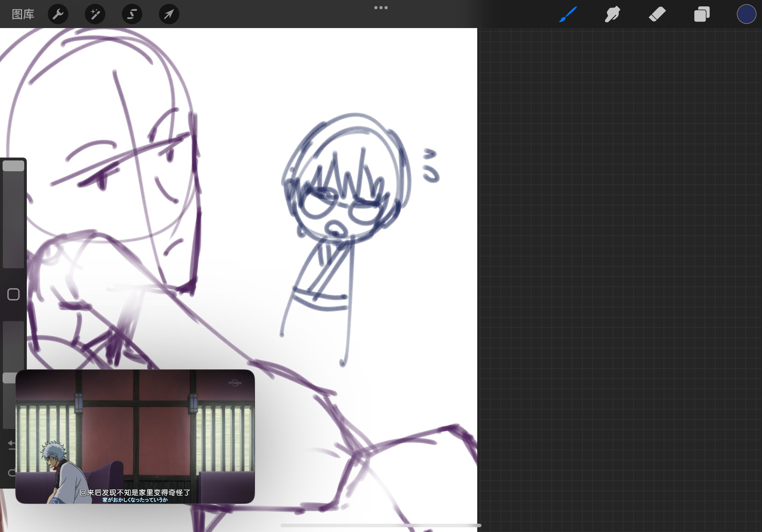The height and width of the screenshot is (532, 762).
Task: Open the Actions wrench menu
Action: tap(58, 14)
